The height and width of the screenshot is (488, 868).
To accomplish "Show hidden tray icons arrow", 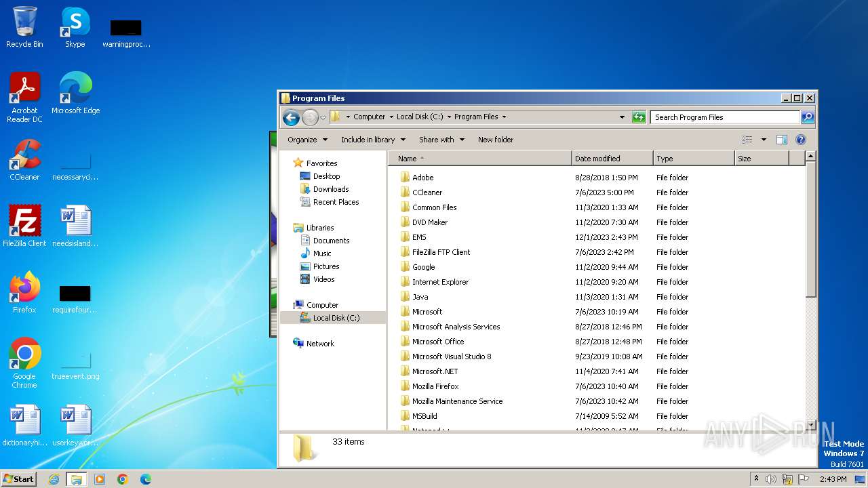I will (757, 479).
